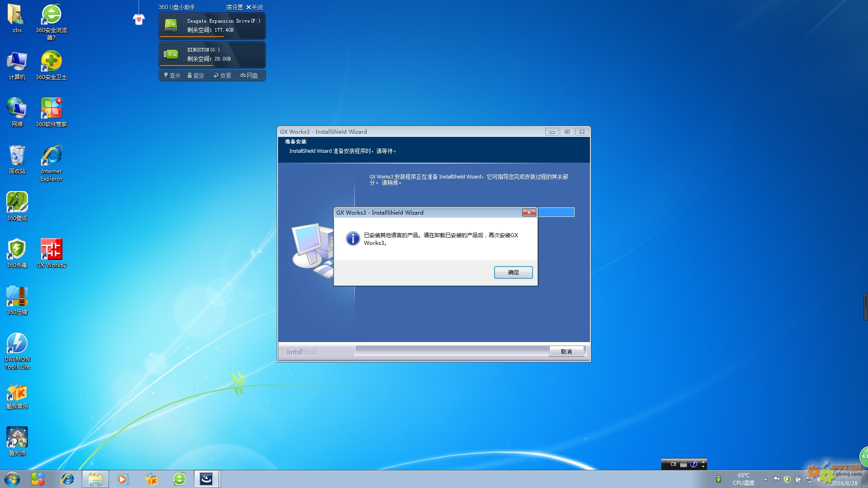Click the 65℃ CPU温度 indicator
The height and width of the screenshot is (488, 868).
tap(744, 479)
